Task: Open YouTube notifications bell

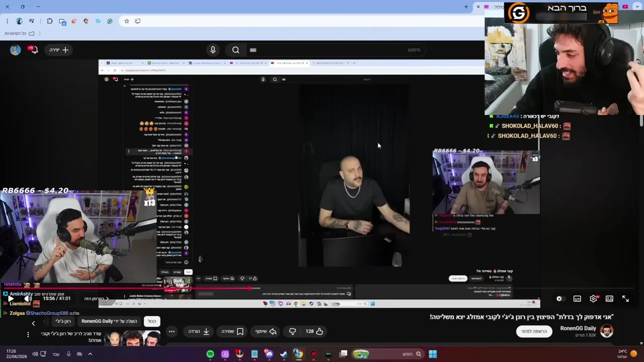Action: [x=34, y=50]
